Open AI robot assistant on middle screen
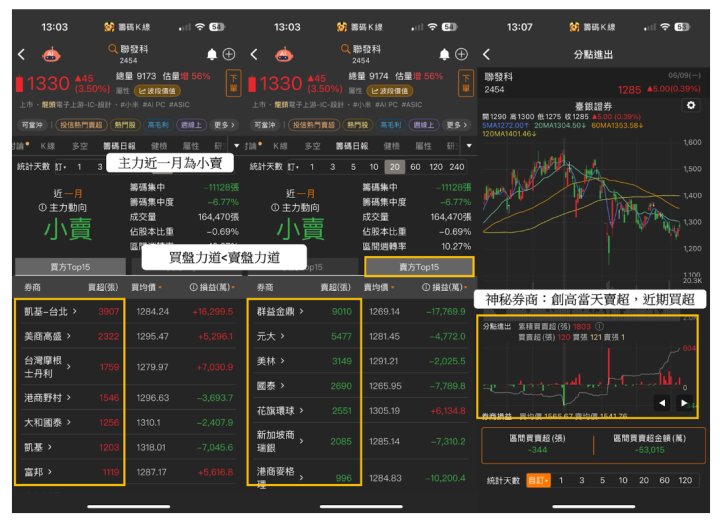The height and width of the screenshot is (523, 720). tap(284, 54)
